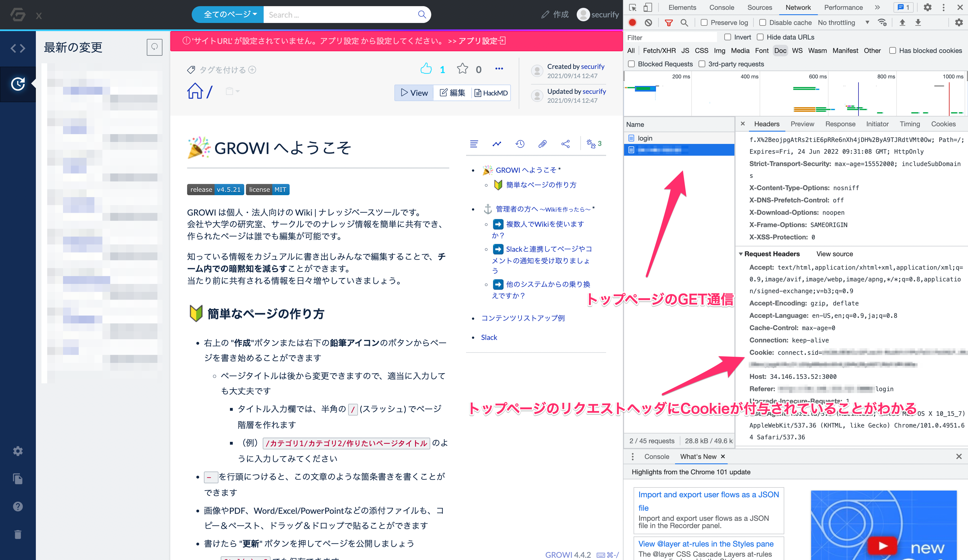This screenshot has width=968, height=560.
Task: Click View source for request headers
Action: 834,254
